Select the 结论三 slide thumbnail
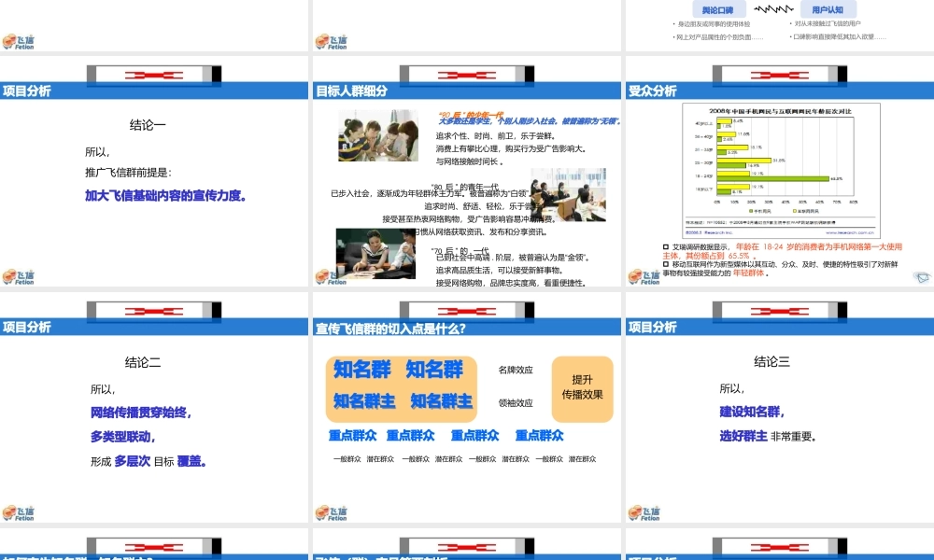934x560 pixels. [x=780, y=408]
